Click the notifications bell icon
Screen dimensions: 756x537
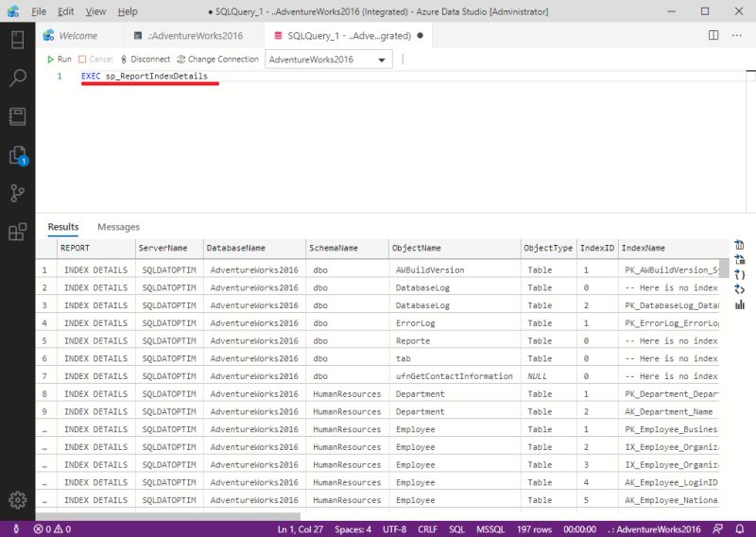coord(740,529)
